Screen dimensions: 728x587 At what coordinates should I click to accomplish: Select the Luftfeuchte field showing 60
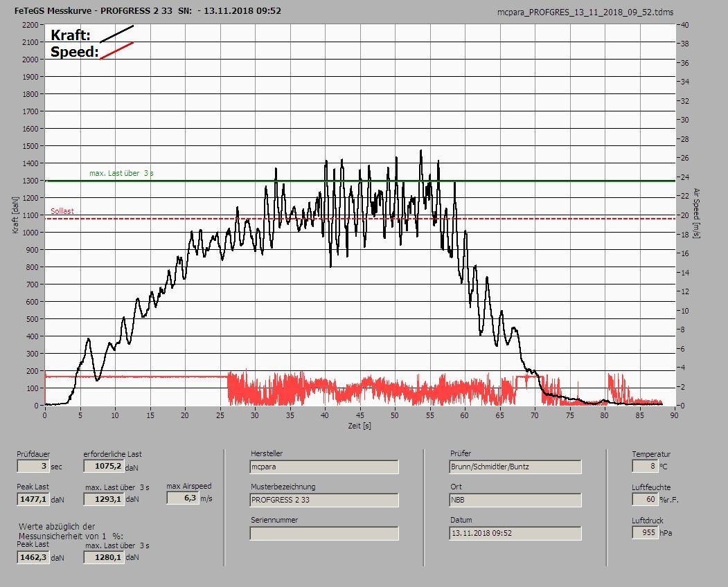[x=645, y=499]
